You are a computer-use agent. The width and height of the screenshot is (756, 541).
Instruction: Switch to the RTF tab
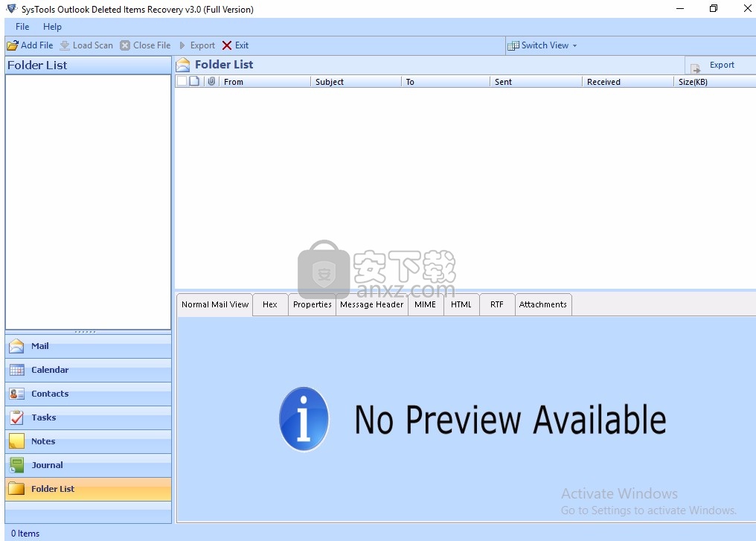click(x=496, y=305)
